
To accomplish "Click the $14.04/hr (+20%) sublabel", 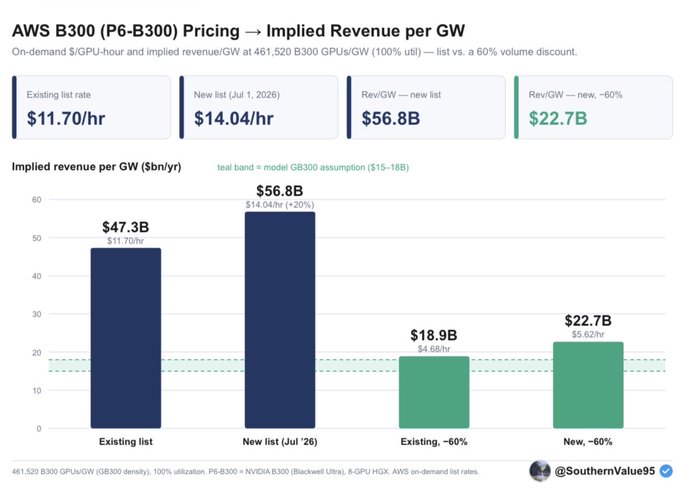I will [x=280, y=205].
